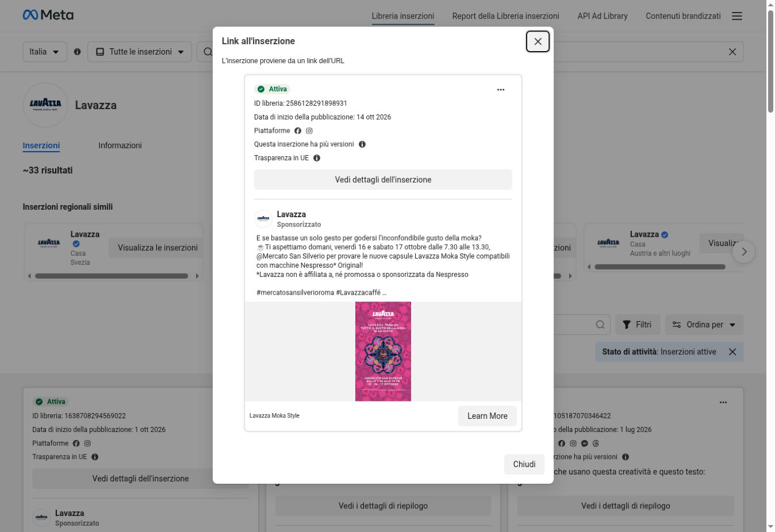Click Vedi dettagli dell'inserzione in the dialog
The width and height of the screenshot is (775, 532).
pos(383,180)
